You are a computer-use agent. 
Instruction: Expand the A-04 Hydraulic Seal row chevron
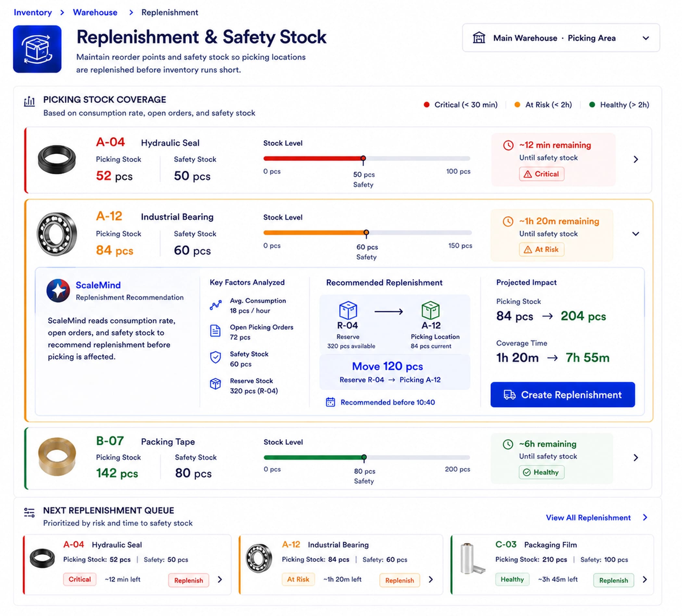pos(636,160)
